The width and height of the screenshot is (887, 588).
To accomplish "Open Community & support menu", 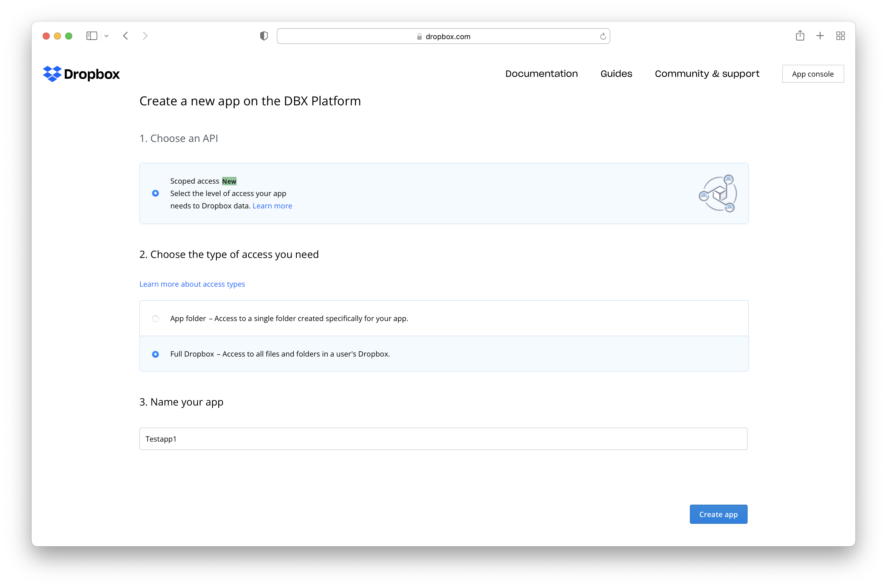I will [x=707, y=73].
